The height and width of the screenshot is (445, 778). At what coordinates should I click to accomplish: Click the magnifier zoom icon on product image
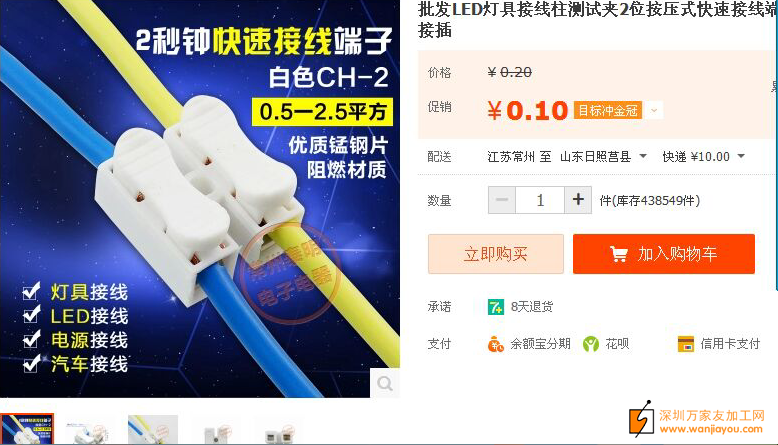tap(385, 383)
